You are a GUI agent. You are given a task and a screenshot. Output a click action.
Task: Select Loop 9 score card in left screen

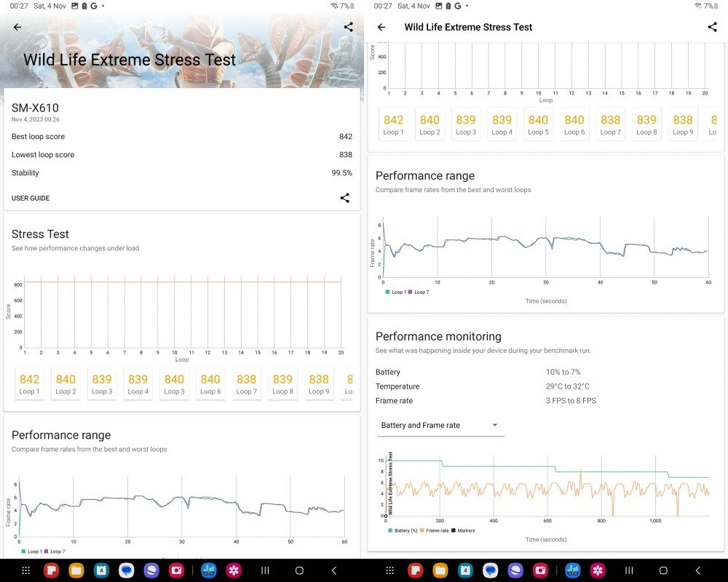tap(319, 384)
